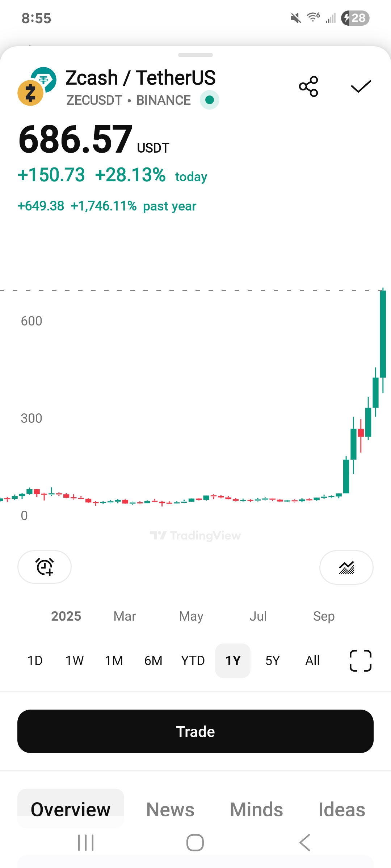Expand chart to fullscreen
The height and width of the screenshot is (868, 391).
click(360, 661)
